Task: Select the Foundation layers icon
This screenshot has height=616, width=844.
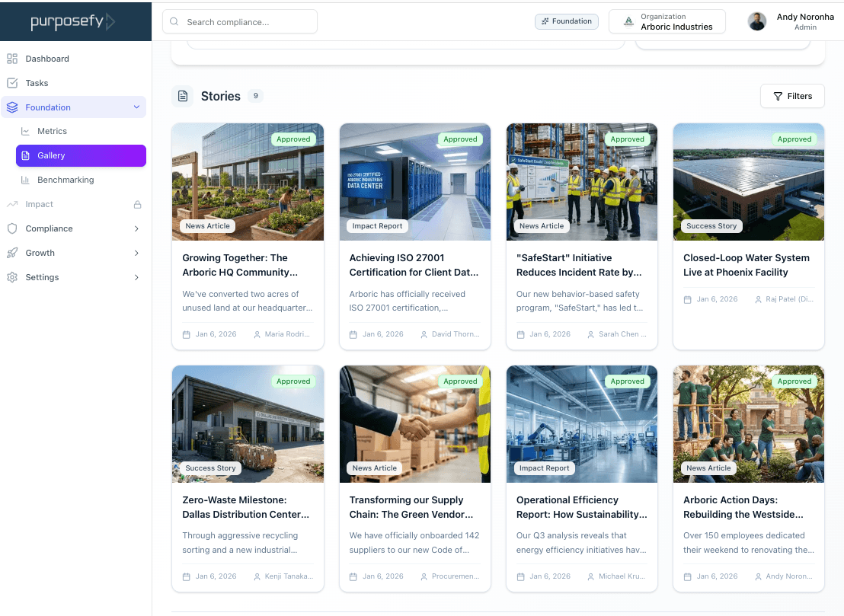Action: point(12,107)
